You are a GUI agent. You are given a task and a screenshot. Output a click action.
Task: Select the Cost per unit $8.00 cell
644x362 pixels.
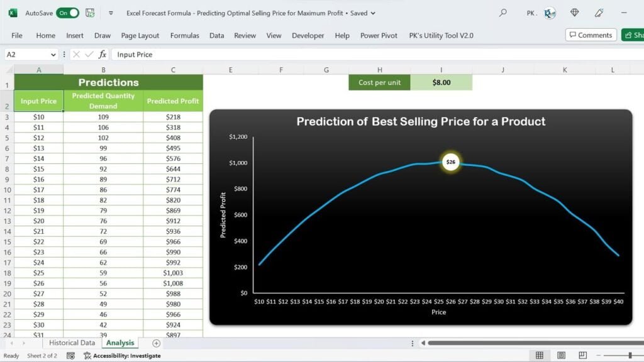coord(441,82)
